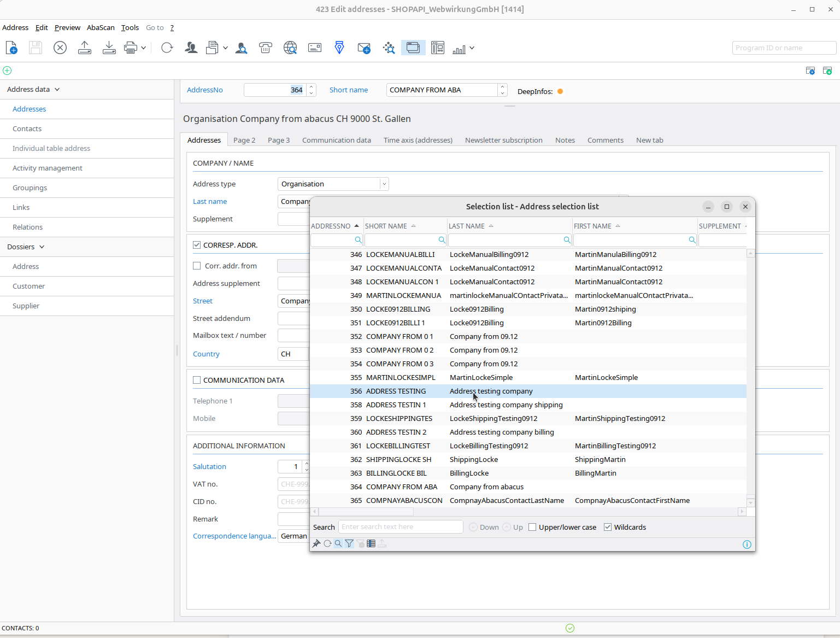Open the Contacts sidebar link
The width and height of the screenshot is (840, 638).
[27, 128]
